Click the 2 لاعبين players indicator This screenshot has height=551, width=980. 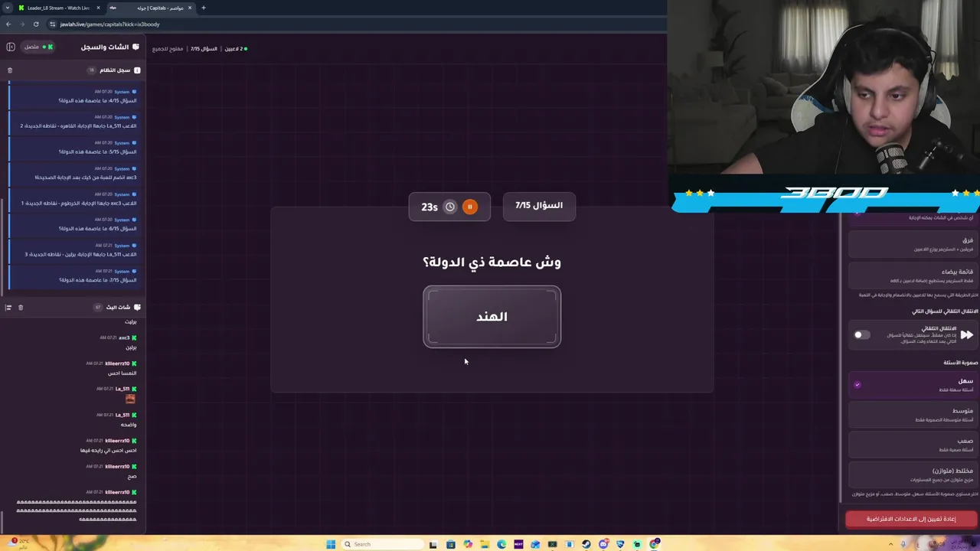234,48
